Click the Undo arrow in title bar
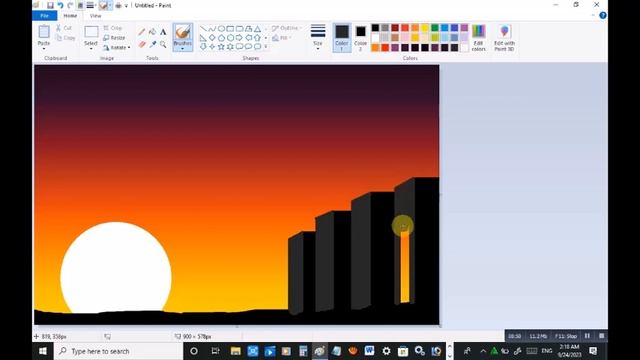The width and height of the screenshot is (640, 360). tap(60, 5)
